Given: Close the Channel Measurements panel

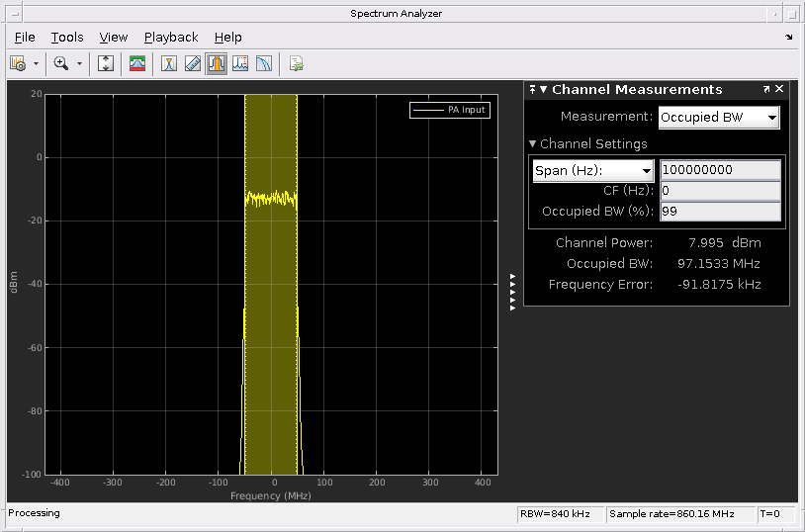Looking at the screenshot, I should coord(779,89).
